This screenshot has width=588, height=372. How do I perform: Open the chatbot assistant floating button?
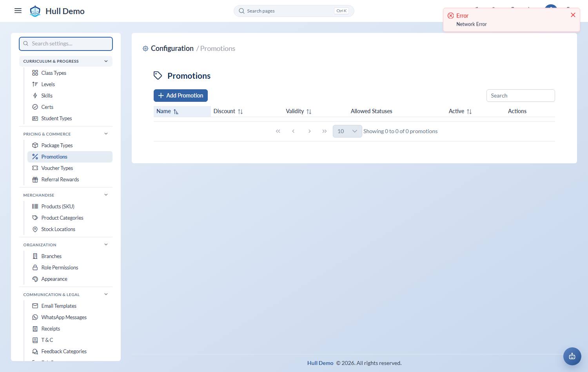(572, 356)
